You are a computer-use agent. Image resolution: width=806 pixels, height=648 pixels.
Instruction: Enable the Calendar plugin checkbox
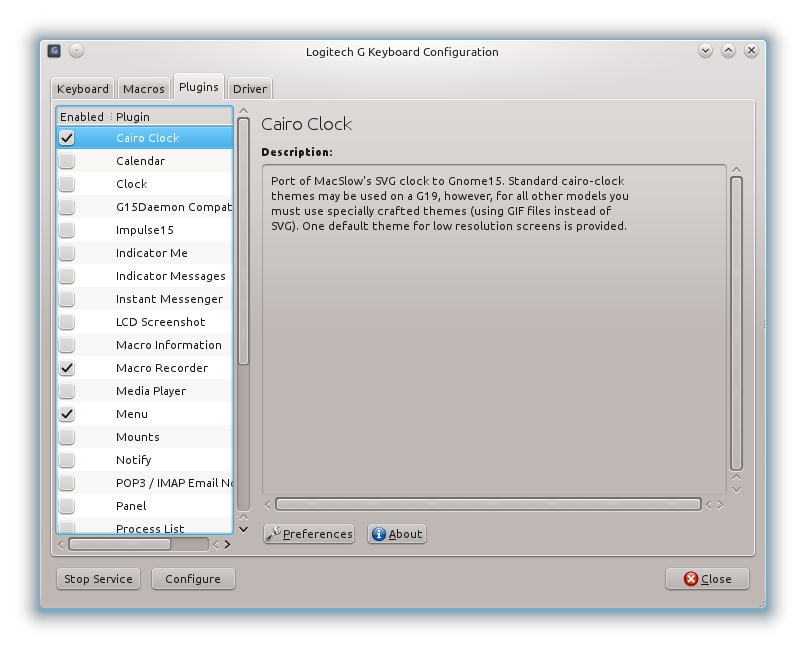click(67, 161)
